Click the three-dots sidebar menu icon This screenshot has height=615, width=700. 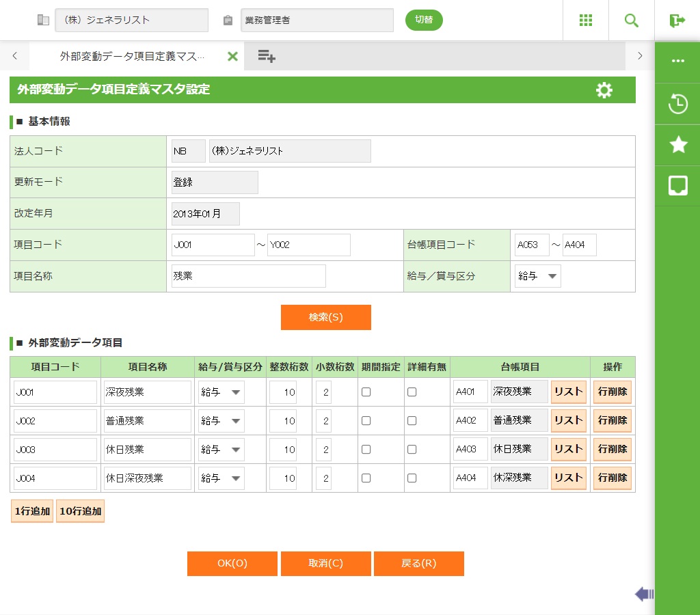(x=677, y=61)
